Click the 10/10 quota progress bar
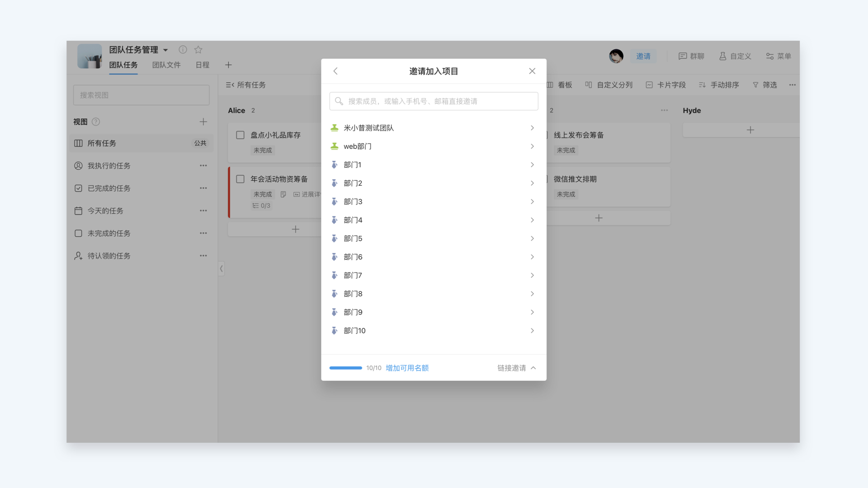Viewport: 868px width, 488px height. pyautogui.click(x=346, y=368)
